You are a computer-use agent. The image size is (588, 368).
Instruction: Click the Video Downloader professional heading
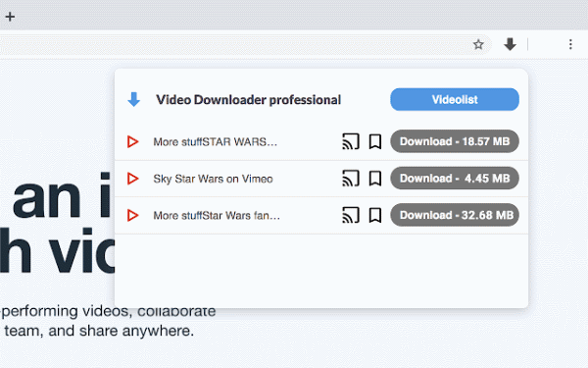point(248,100)
